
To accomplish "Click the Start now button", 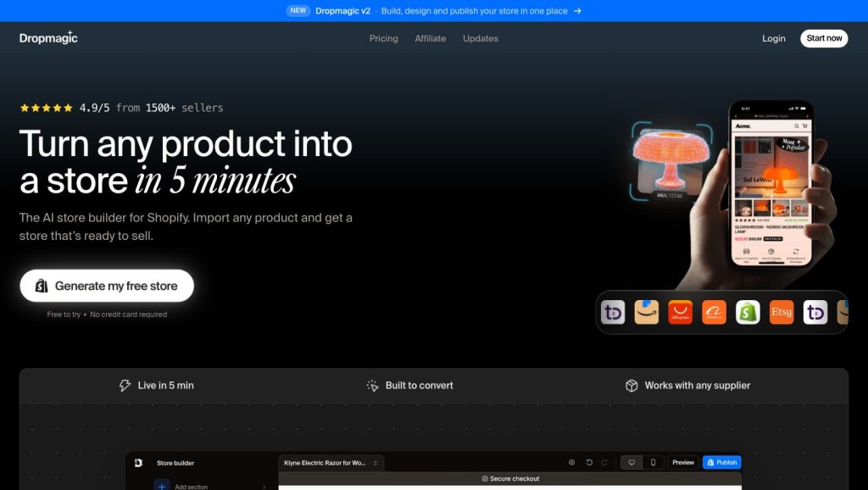I will 824,38.
